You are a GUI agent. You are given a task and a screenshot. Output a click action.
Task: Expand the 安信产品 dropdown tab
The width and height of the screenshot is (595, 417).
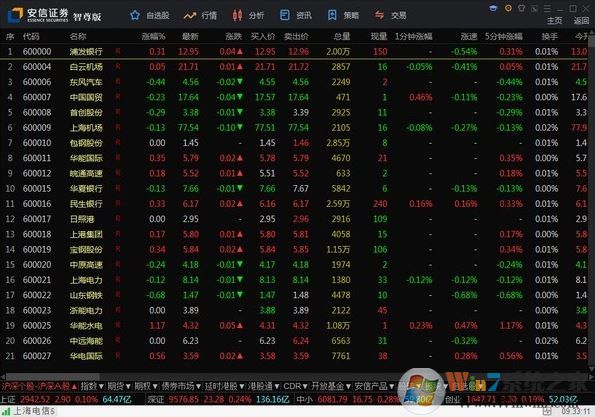(374, 386)
